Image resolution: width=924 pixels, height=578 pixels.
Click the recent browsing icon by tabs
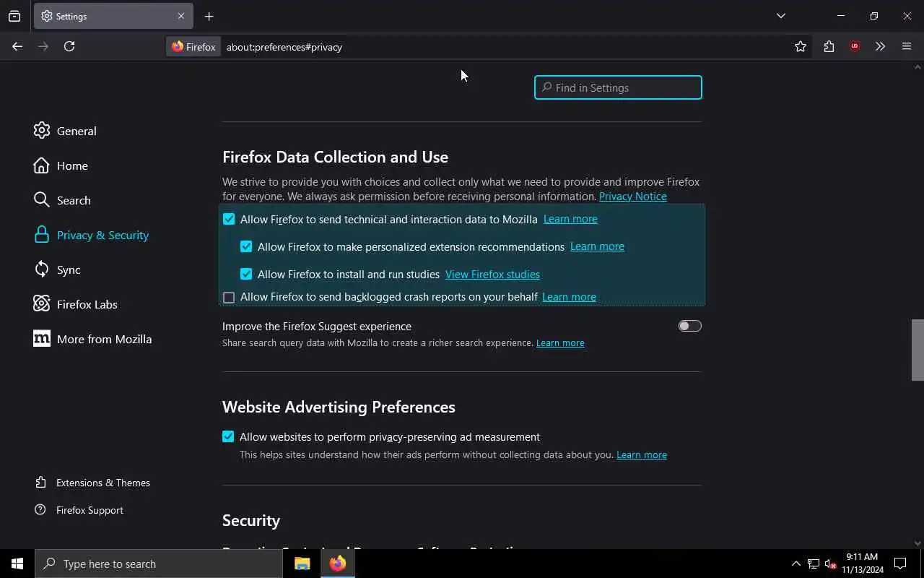(14, 16)
